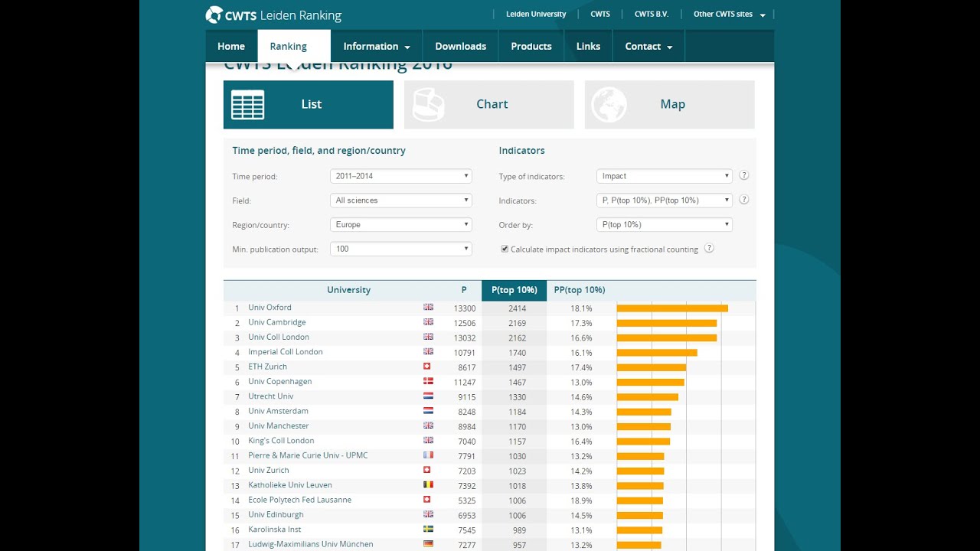Viewport: 980px width, 551px height.
Task: Click the Belgian flag beside Katholieke Univ Leuven
Action: tap(428, 484)
